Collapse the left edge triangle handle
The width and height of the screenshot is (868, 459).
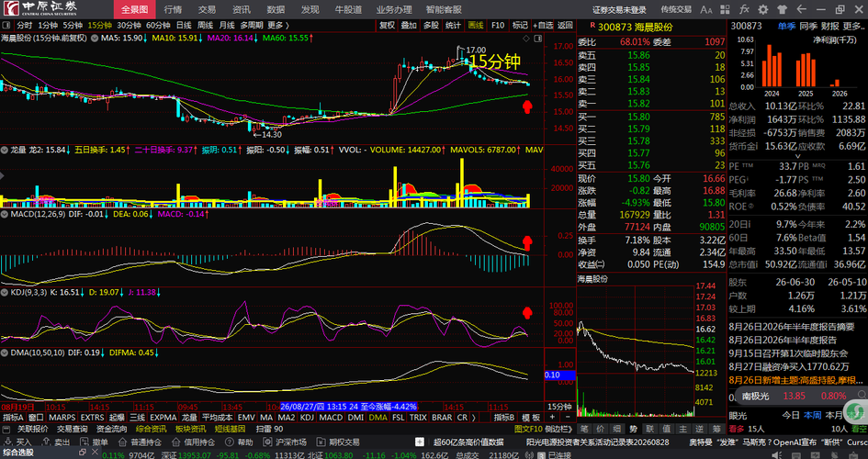coord(2,176)
